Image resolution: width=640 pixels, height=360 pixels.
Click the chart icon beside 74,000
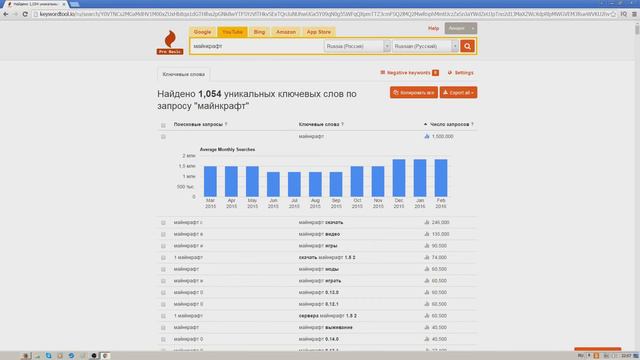(427, 257)
